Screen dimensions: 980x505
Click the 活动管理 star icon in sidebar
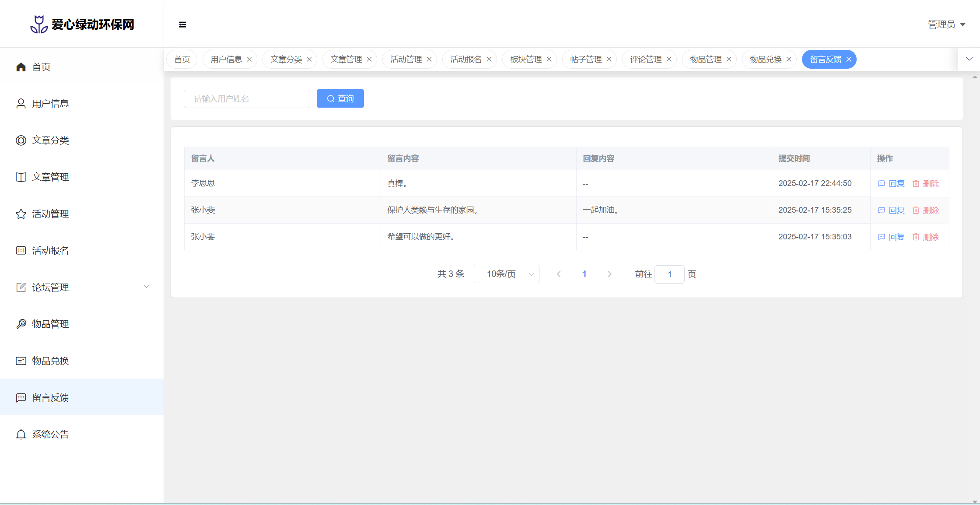(x=21, y=214)
